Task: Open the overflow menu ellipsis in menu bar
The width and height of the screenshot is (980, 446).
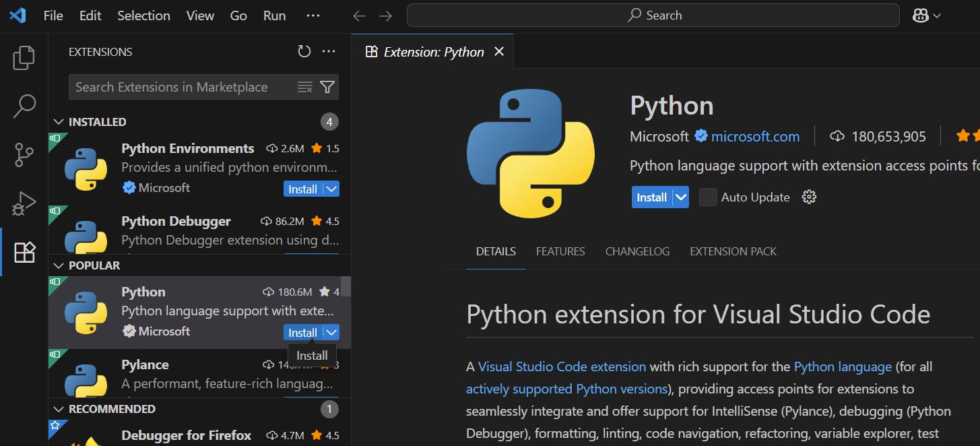Action: (x=313, y=15)
